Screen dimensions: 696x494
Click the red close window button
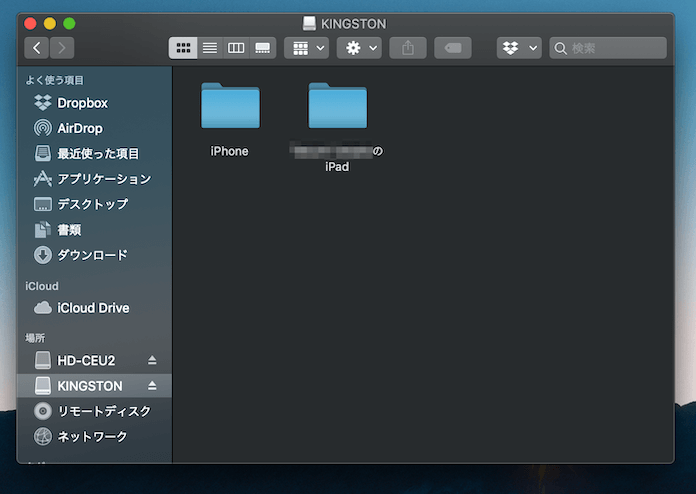tap(30, 24)
